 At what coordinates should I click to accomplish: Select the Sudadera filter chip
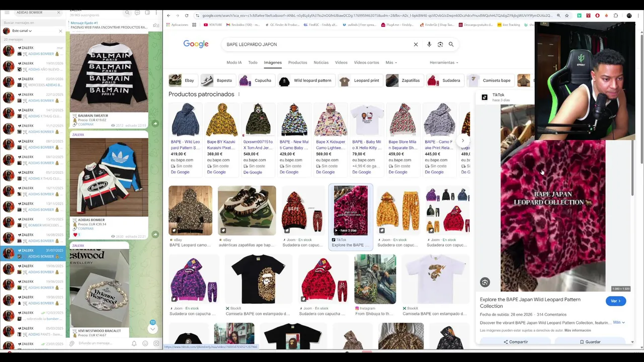click(x=445, y=80)
